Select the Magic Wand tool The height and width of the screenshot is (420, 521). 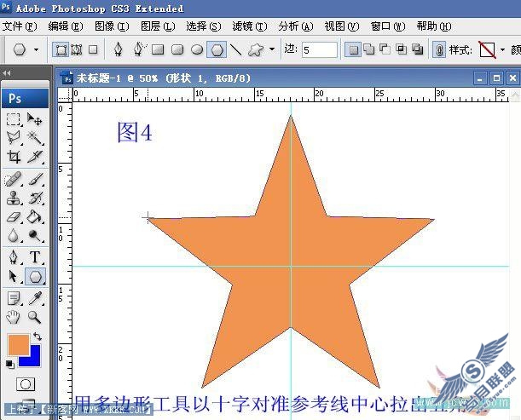35,137
